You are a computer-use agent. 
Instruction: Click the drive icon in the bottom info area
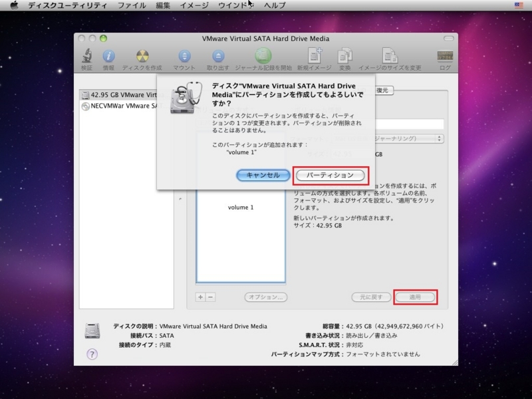tap(92, 331)
